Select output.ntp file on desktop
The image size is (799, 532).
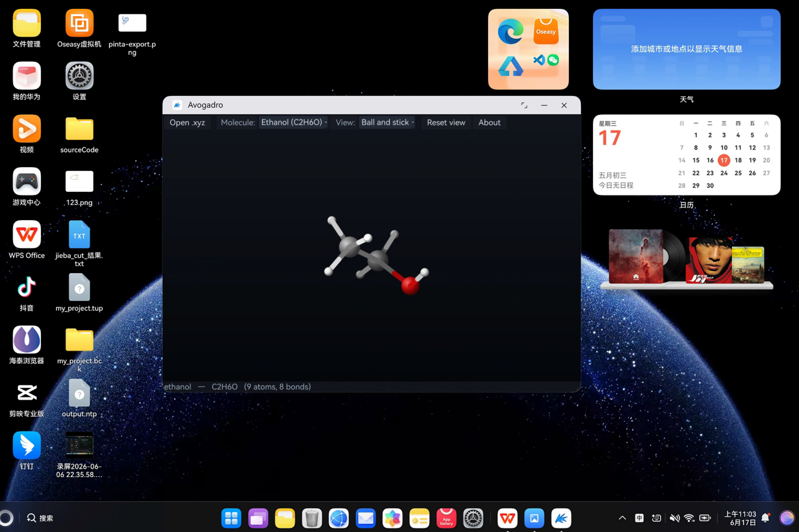pos(79,398)
